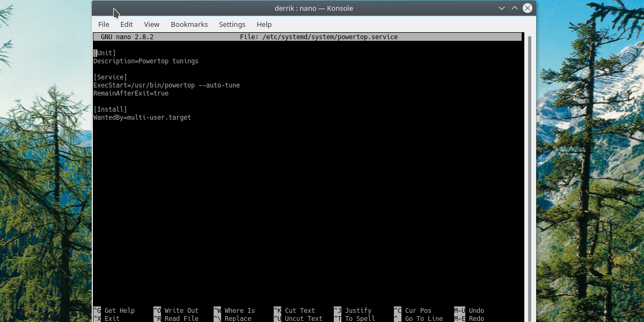Click the ^J Justify shortcut
This screenshot has height=322, width=644.
pyautogui.click(x=353, y=311)
